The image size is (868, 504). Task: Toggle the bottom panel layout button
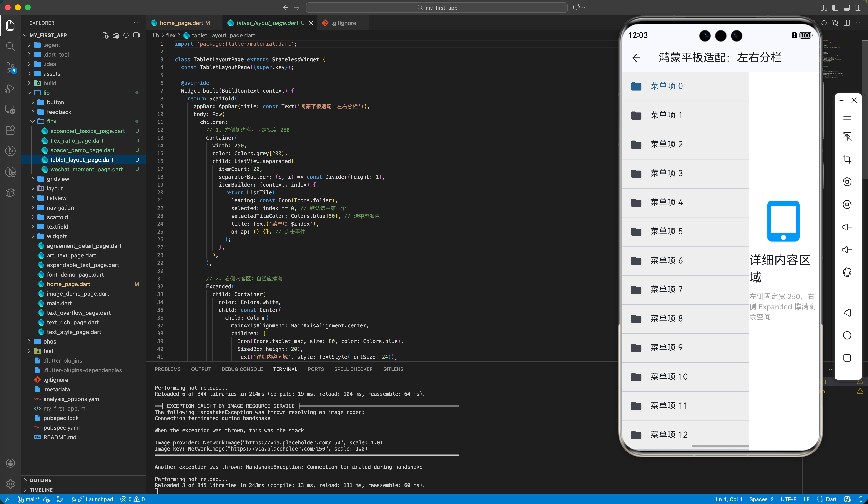coord(847,8)
